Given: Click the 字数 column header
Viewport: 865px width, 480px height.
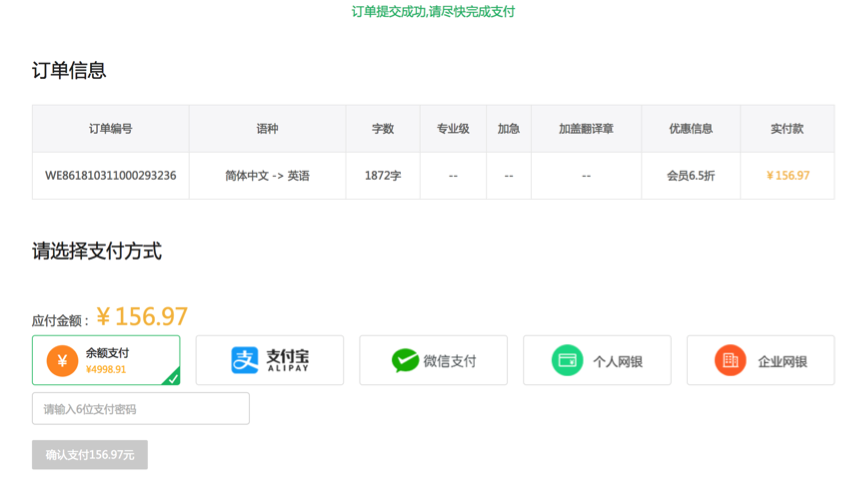Looking at the screenshot, I should coord(383,129).
